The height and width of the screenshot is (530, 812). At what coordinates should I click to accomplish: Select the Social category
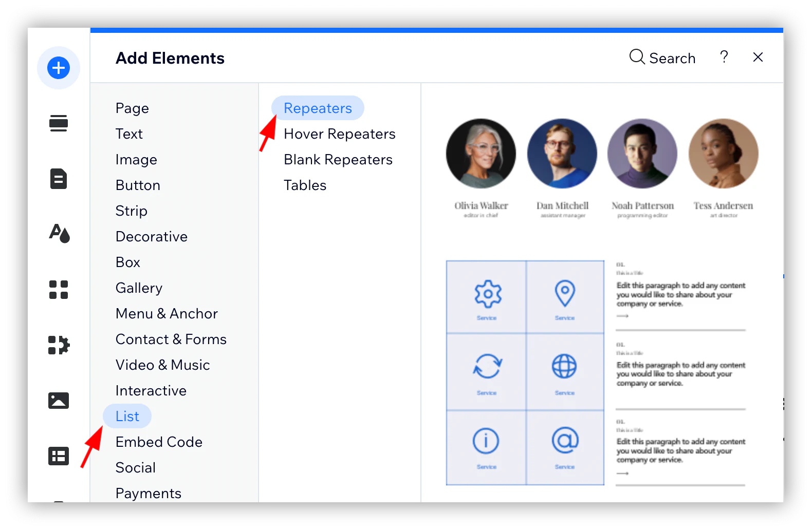[136, 468]
